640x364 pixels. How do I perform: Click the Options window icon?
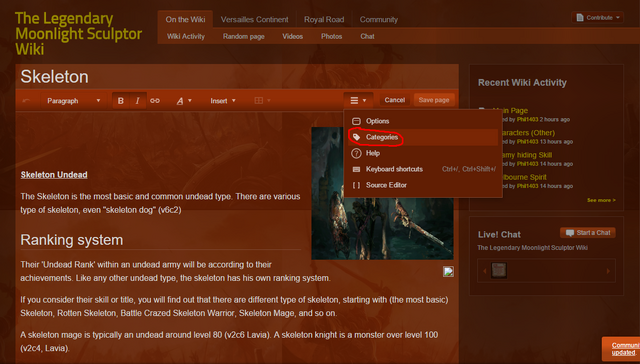point(356,121)
